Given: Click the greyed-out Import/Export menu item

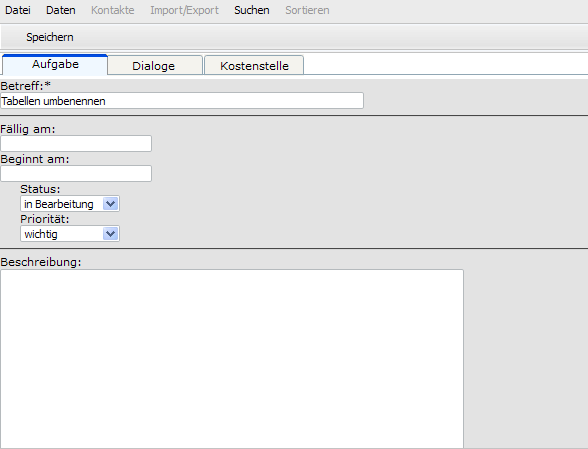Looking at the screenshot, I should pyautogui.click(x=184, y=10).
